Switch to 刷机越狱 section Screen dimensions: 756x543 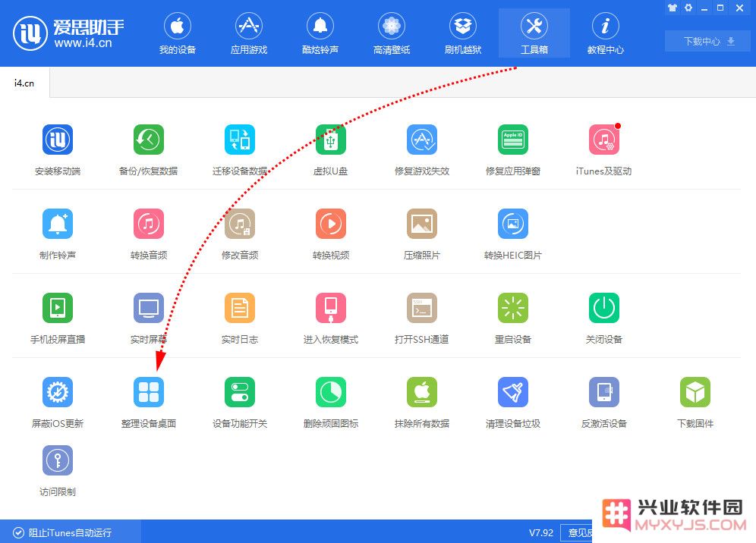tap(463, 33)
